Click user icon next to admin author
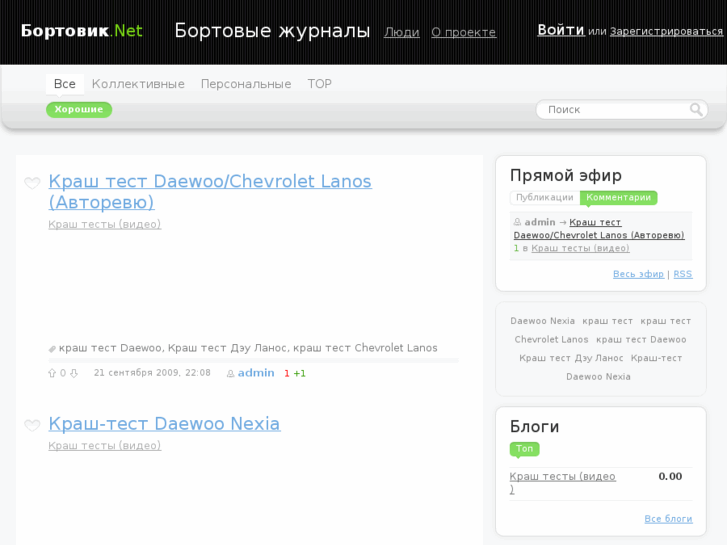Viewport: 727px width, 545px height. pyautogui.click(x=230, y=373)
